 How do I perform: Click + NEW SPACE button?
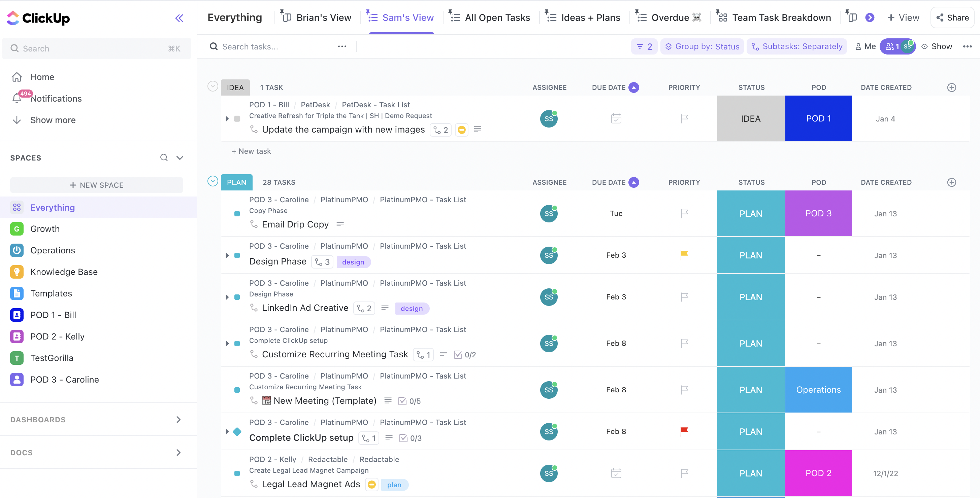click(97, 185)
